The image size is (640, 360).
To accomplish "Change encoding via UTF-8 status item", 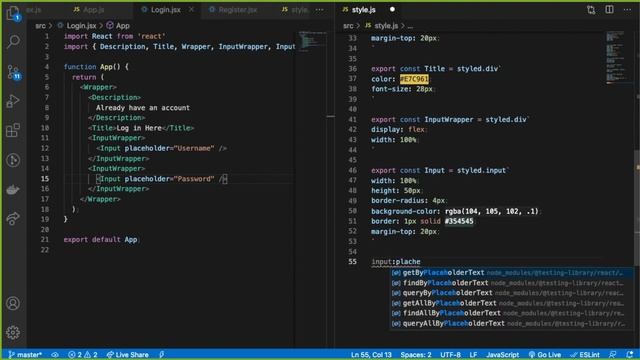I will (451, 355).
